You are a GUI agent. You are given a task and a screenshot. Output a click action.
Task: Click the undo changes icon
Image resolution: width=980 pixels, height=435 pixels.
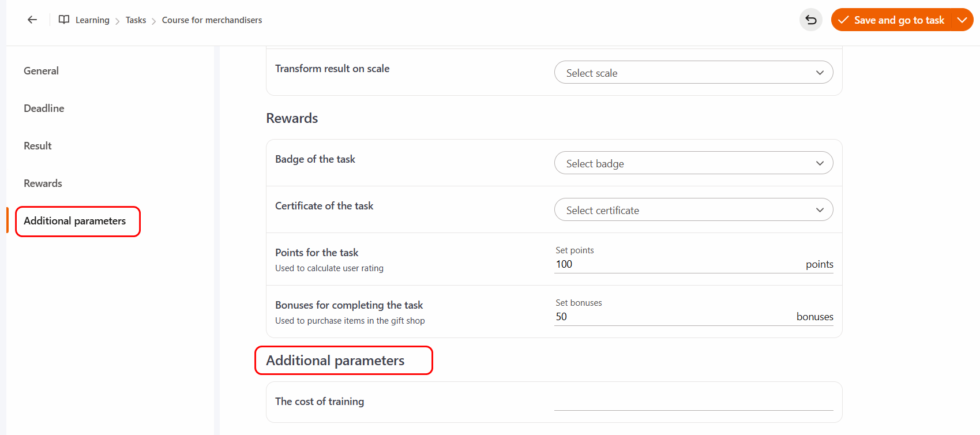pos(810,20)
